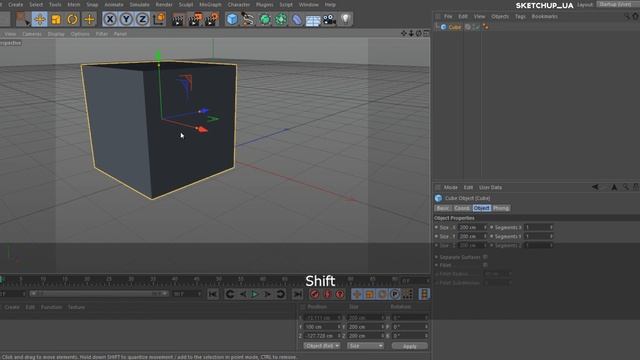The width and height of the screenshot is (640, 360).
Task: Toggle the record active objects button
Action: tap(314, 294)
